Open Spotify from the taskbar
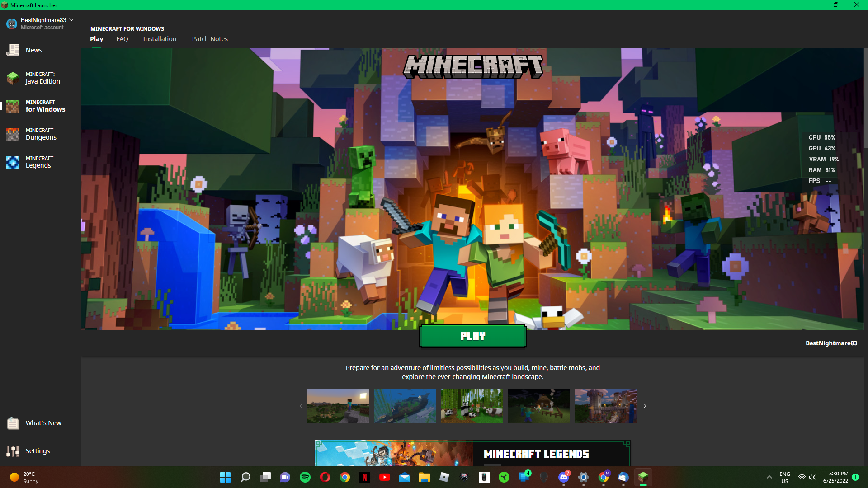868x488 pixels. click(x=305, y=477)
